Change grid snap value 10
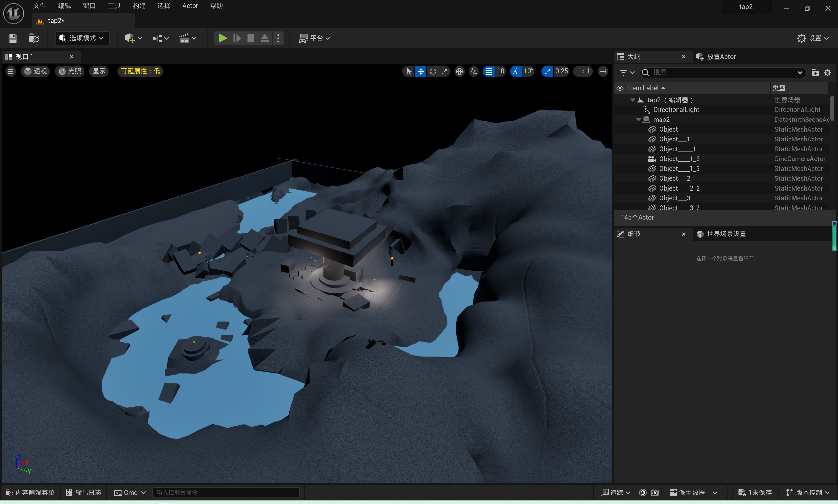Viewport: 838px width, 504px height. [x=500, y=71]
